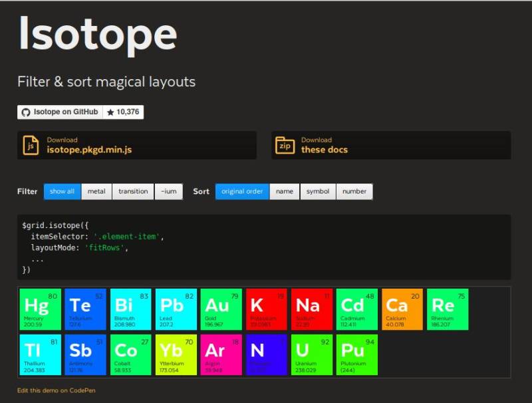
Task: Filter by -ium elements
Action: [169, 192]
